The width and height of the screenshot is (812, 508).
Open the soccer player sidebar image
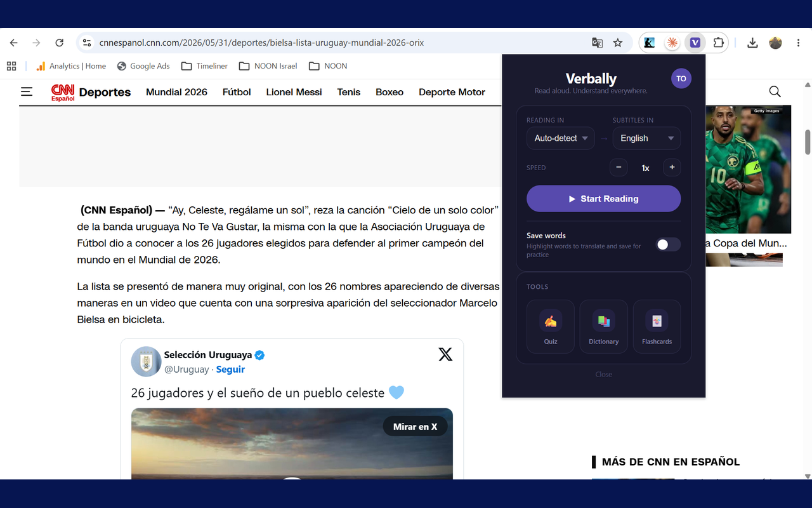748,170
